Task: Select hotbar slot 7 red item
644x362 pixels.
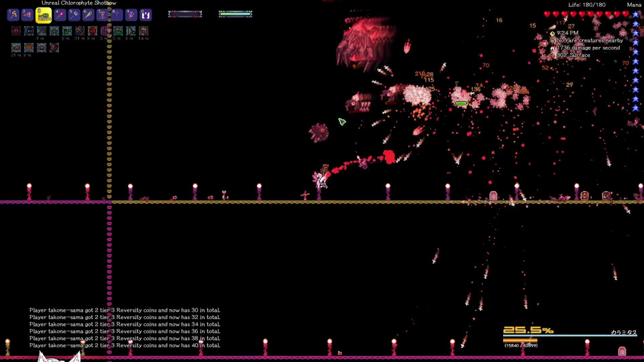Action: pyautogui.click(x=102, y=15)
